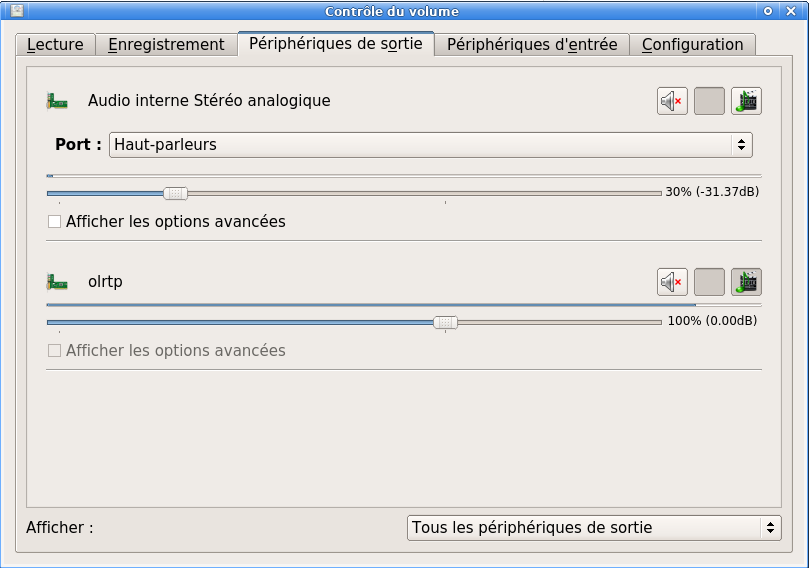809x568 pixels.
Task: Click the Afficher : label at the bottom
Action: [60, 528]
